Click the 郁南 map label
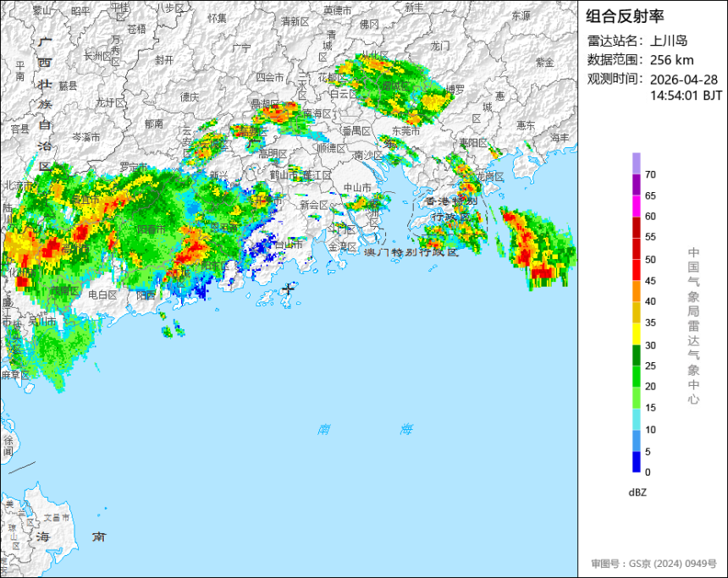This screenshot has height=578, width=728. tap(154, 124)
